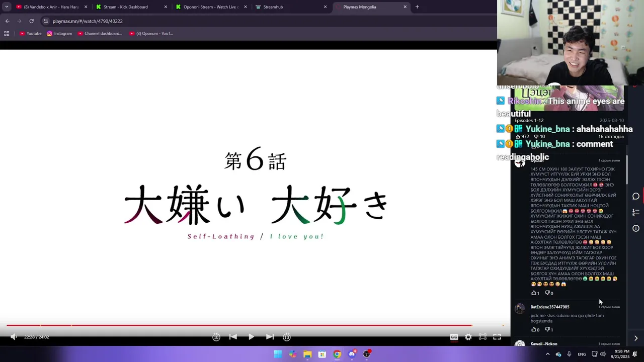Mute the video with the speaker icon
The width and height of the screenshot is (644, 362).
(x=14, y=337)
